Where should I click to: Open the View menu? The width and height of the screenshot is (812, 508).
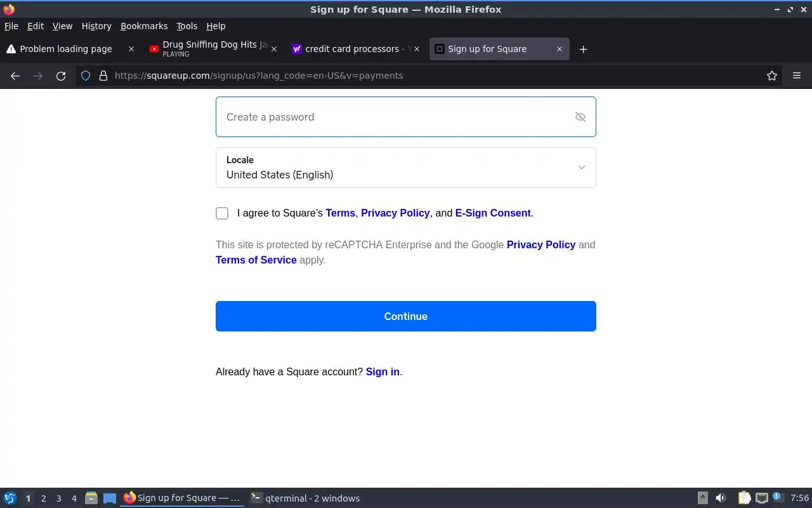click(x=62, y=26)
